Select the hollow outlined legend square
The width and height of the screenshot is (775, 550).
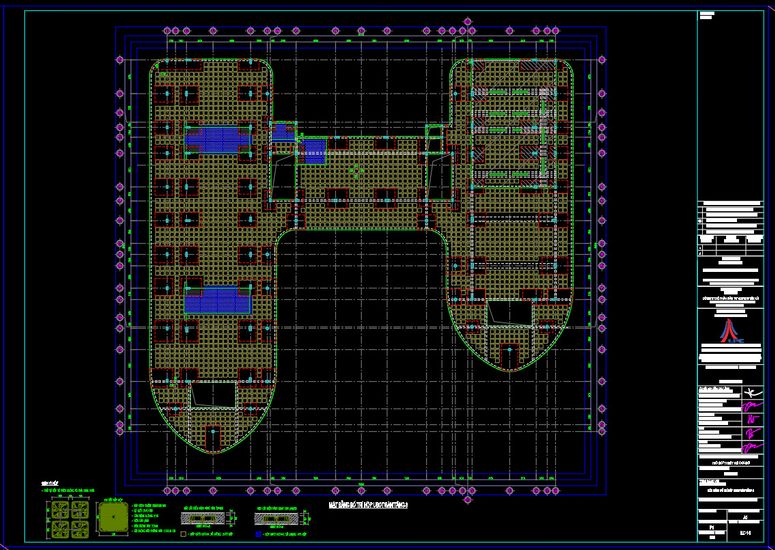[183, 534]
